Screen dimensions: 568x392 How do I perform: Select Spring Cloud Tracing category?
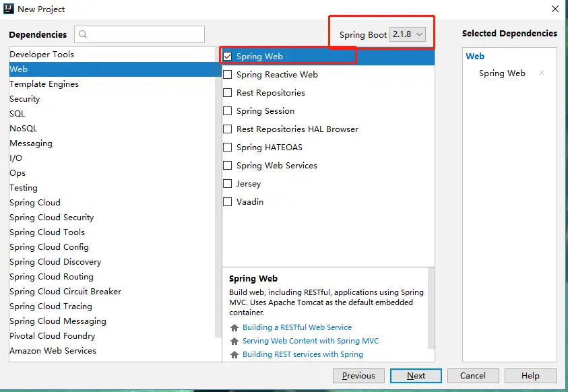[x=112, y=306]
